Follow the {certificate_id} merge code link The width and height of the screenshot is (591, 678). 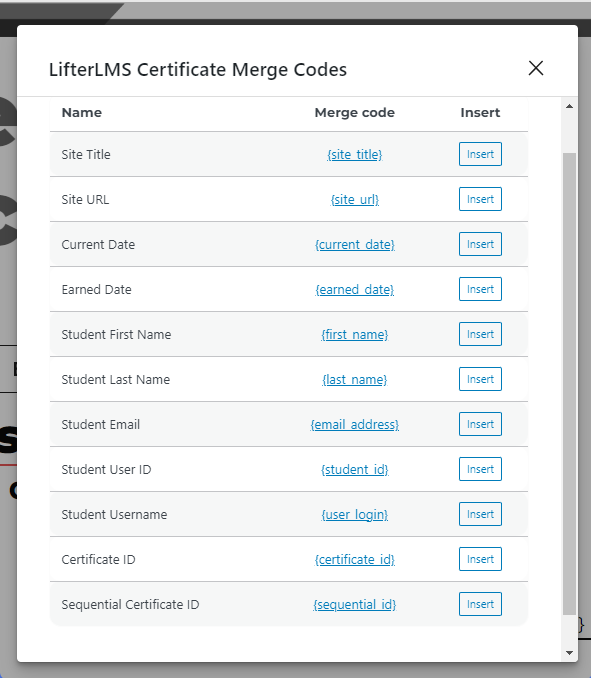click(x=355, y=559)
